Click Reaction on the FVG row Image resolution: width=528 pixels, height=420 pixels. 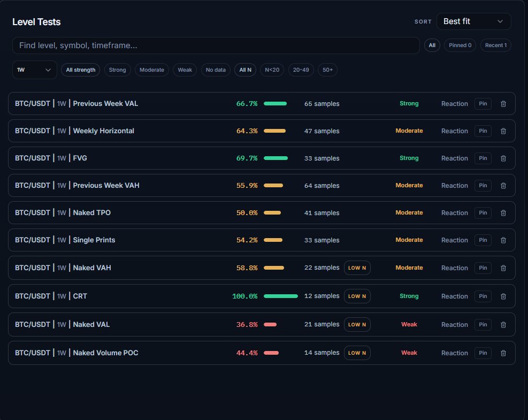(455, 158)
